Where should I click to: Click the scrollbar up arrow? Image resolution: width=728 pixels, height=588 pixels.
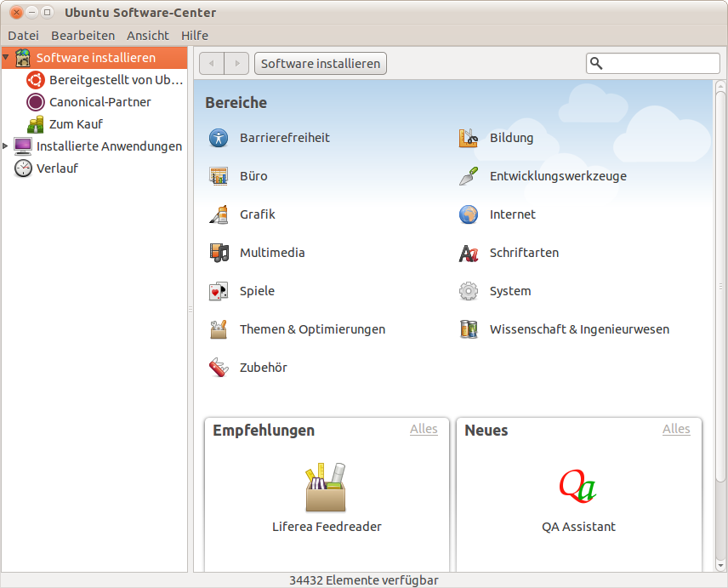(x=720, y=85)
